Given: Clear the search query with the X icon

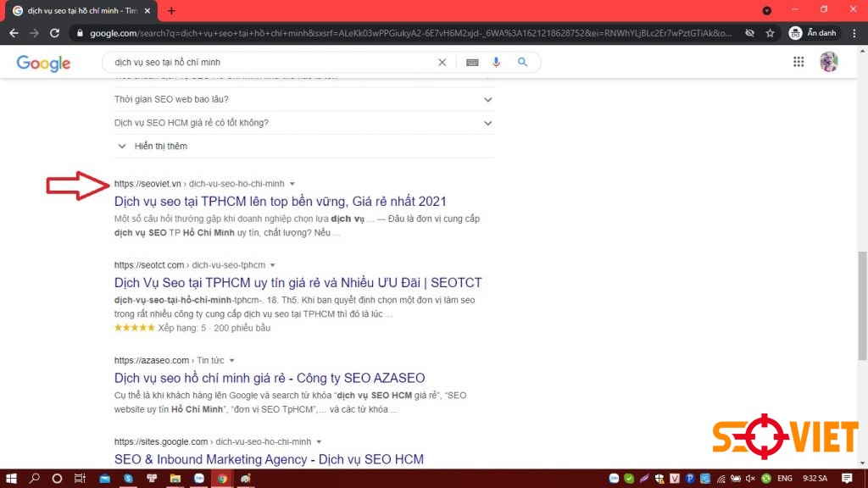Looking at the screenshot, I should coord(442,62).
